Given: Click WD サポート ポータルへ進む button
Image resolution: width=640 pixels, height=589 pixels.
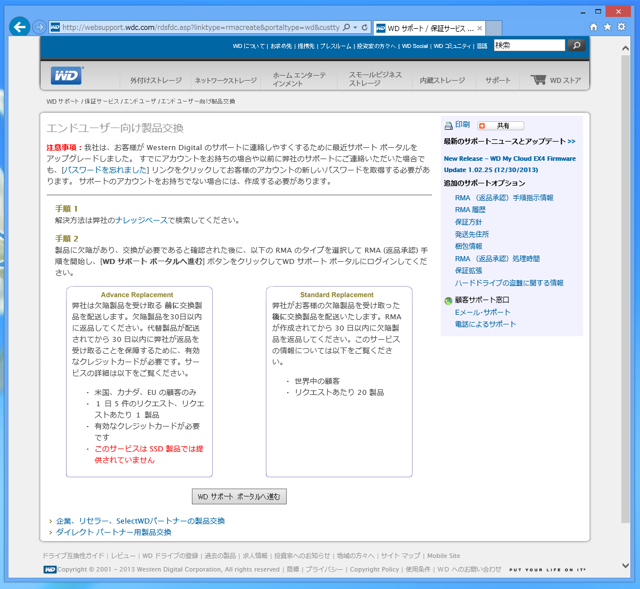Looking at the screenshot, I should tap(239, 497).
